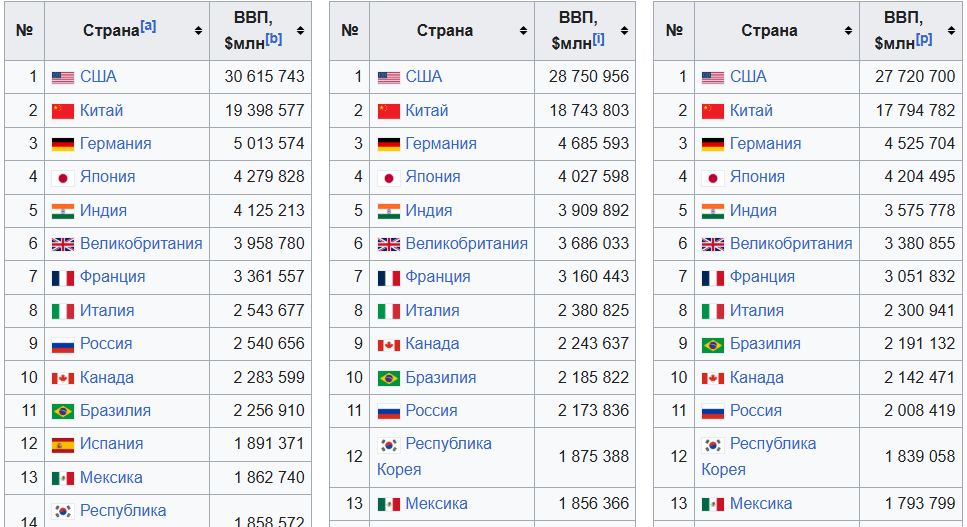Click Japan flag icon in second table
This screenshot has height=527, width=967.
click(389, 178)
